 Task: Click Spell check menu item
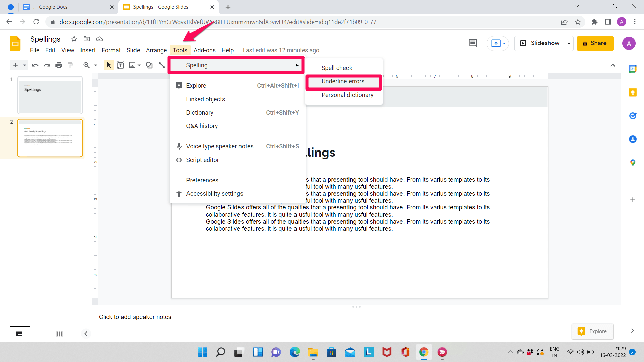[x=337, y=68]
